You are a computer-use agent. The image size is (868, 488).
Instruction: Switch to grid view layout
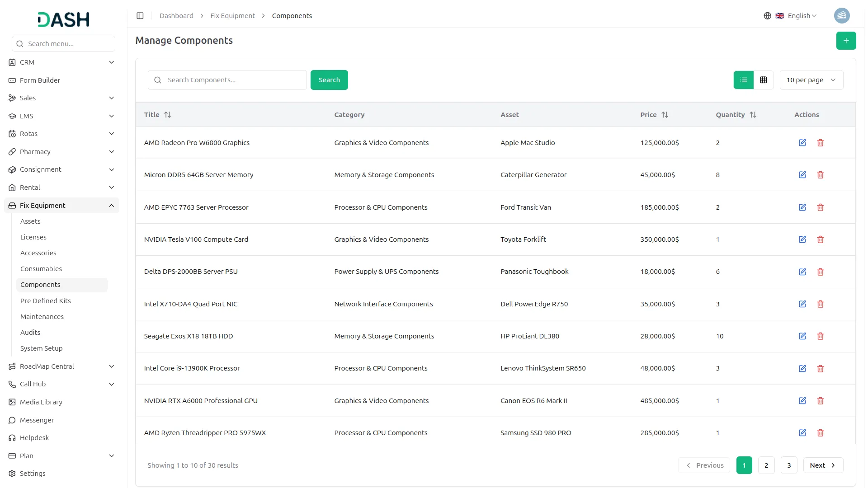point(763,80)
